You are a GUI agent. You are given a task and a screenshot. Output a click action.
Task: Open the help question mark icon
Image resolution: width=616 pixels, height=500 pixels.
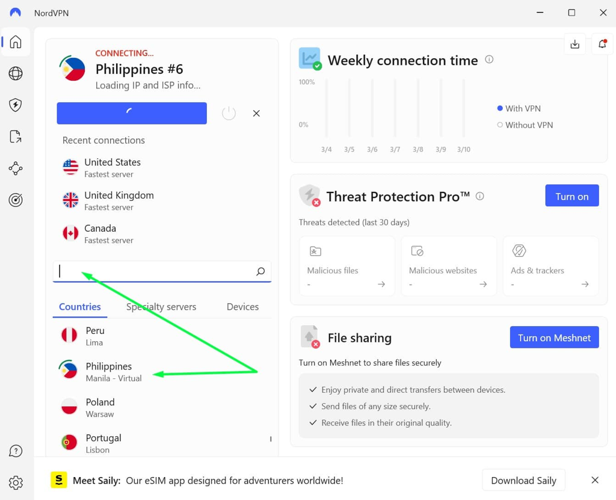click(16, 451)
